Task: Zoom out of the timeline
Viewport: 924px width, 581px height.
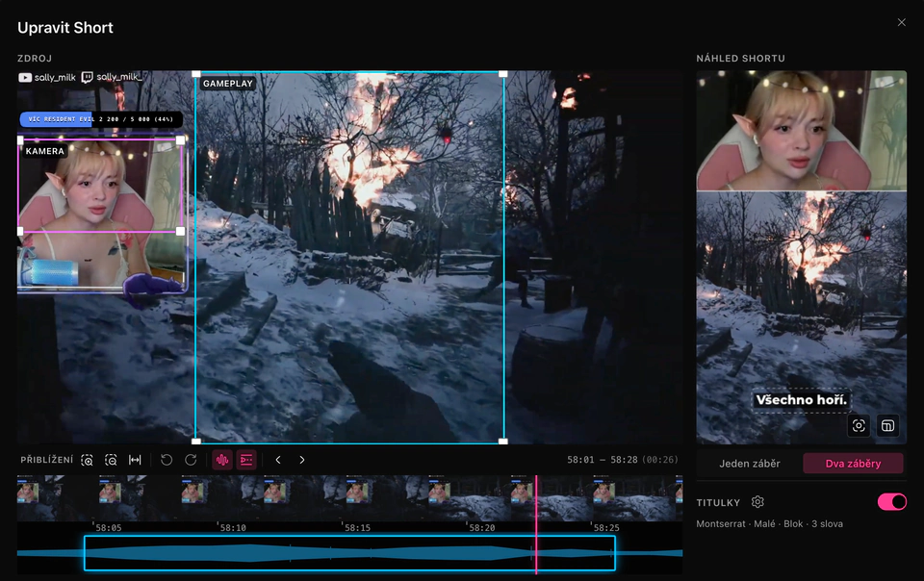Action: point(111,460)
